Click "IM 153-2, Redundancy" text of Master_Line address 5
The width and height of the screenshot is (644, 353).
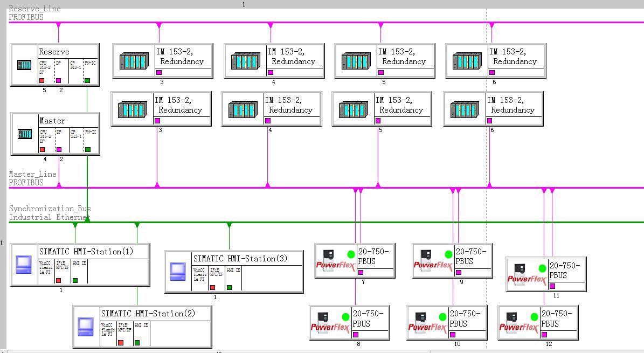coord(400,105)
